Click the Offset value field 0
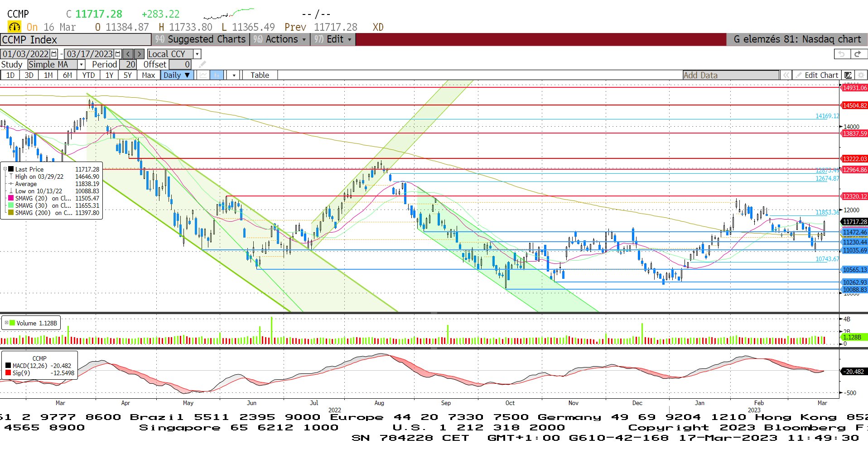Image resolution: width=868 pixels, height=463 pixels. click(x=180, y=64)
